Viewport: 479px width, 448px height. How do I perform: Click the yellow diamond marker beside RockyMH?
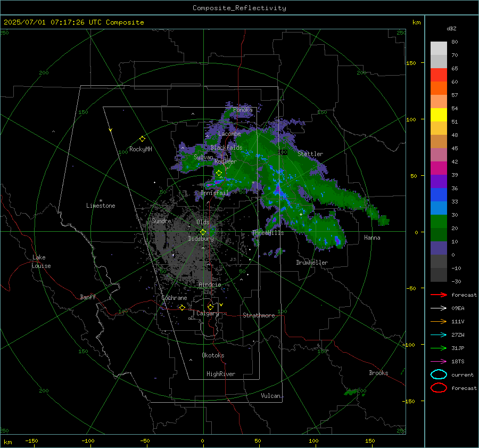[x=142, y=139]
